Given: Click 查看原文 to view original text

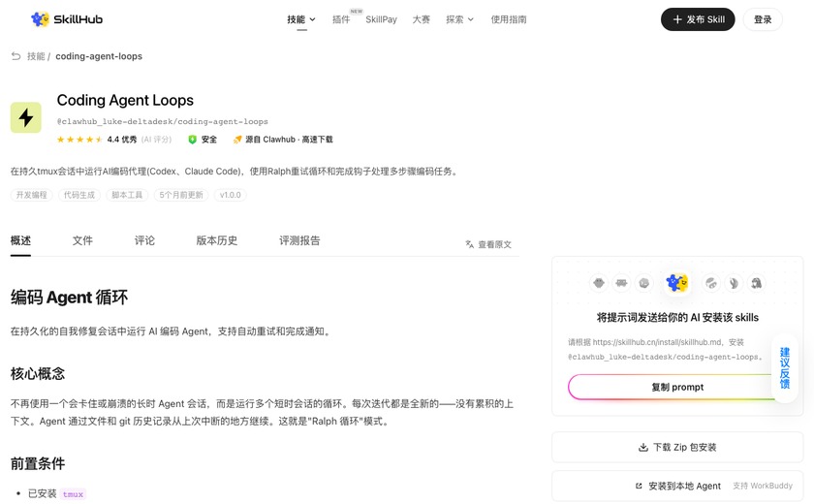Looking at the screenshot, I should (x=488, y=244).
